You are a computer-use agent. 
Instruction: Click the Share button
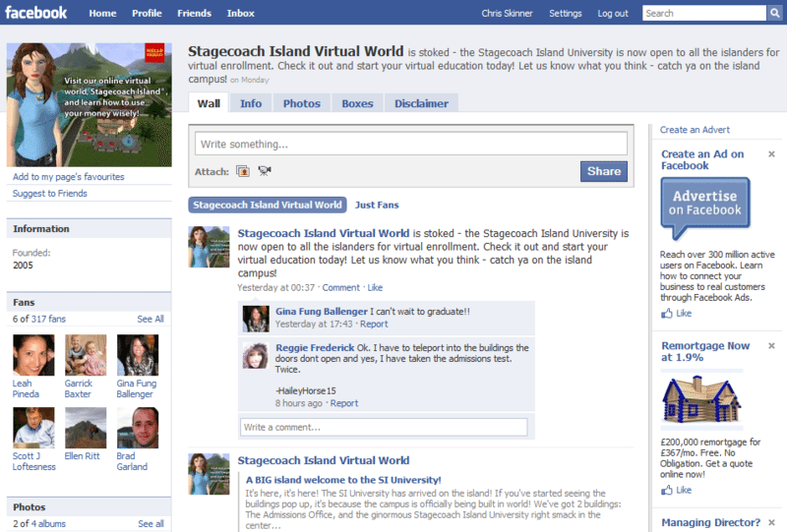604,171
